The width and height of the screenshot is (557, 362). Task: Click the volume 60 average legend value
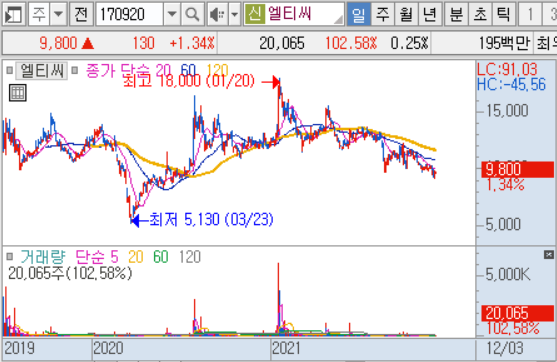click(161, 256)
